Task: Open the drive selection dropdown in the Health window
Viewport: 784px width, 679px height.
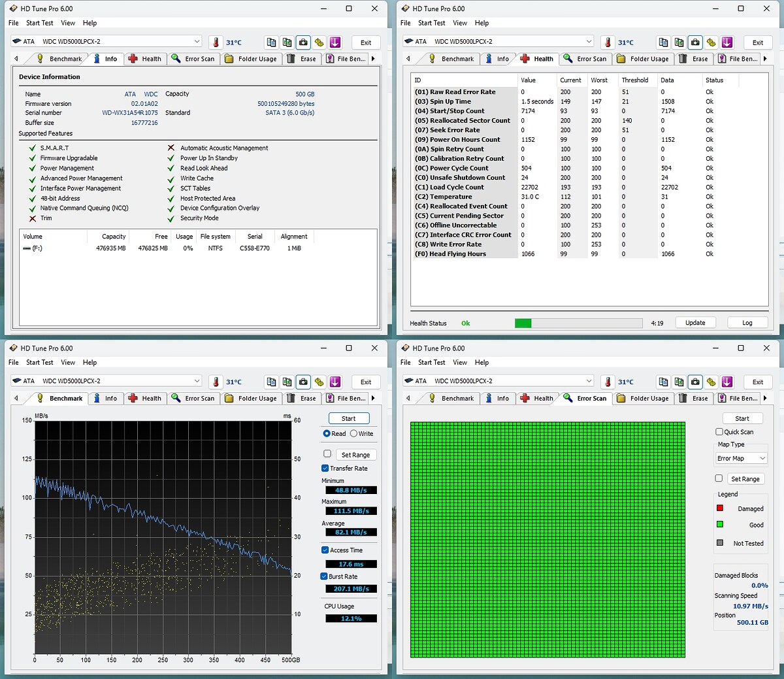Action: pyautogui.click(x=498, y=41)
